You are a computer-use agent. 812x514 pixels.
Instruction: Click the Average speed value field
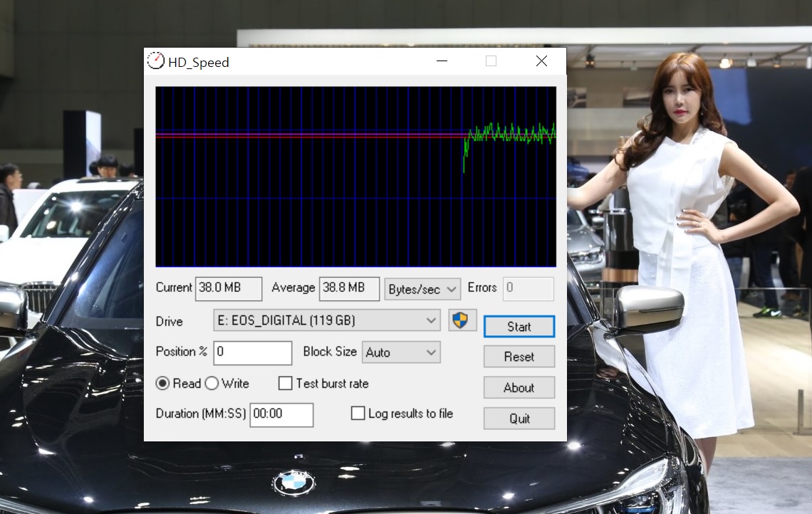[x=349, y=288]
